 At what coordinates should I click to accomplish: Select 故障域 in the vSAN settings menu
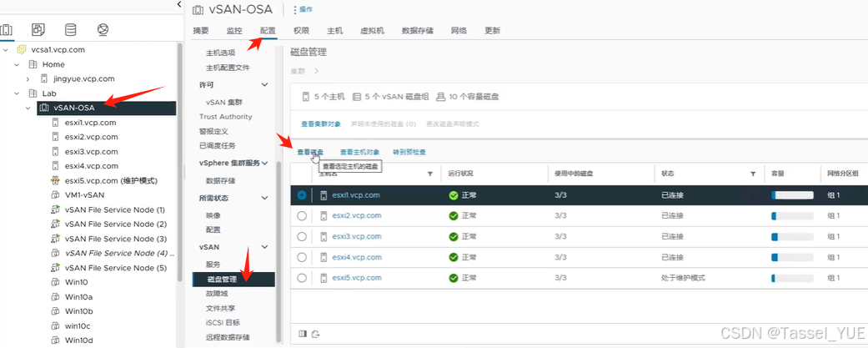tap(217, 294)
